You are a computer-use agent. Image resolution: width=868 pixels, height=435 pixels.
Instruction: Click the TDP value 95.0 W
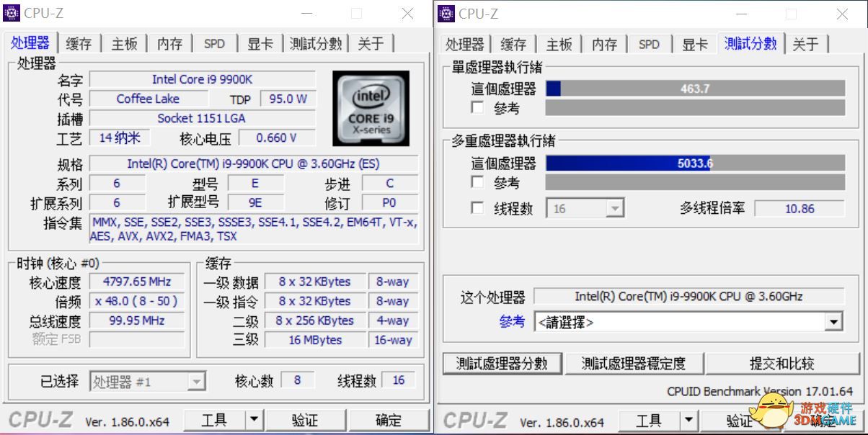[288, 99]
